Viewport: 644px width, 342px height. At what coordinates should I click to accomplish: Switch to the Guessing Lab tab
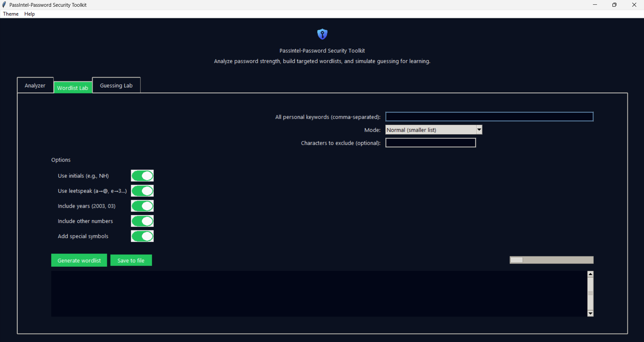116,85
